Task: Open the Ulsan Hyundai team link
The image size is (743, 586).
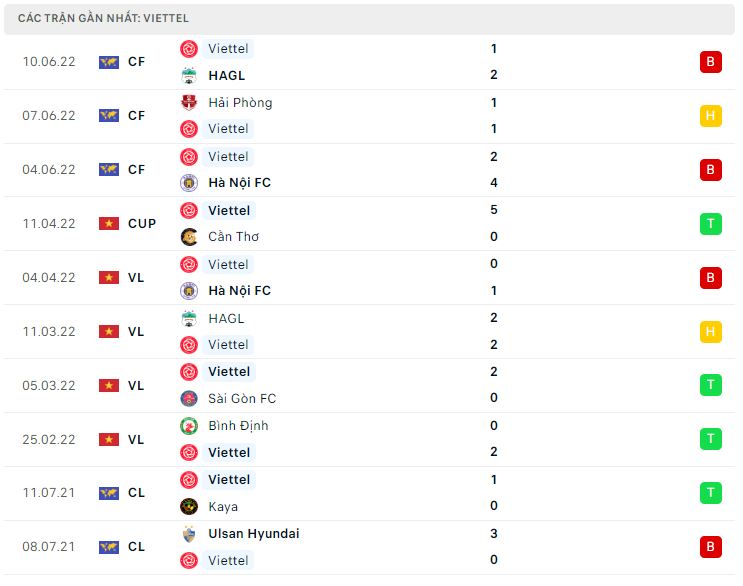Action: 254,534
